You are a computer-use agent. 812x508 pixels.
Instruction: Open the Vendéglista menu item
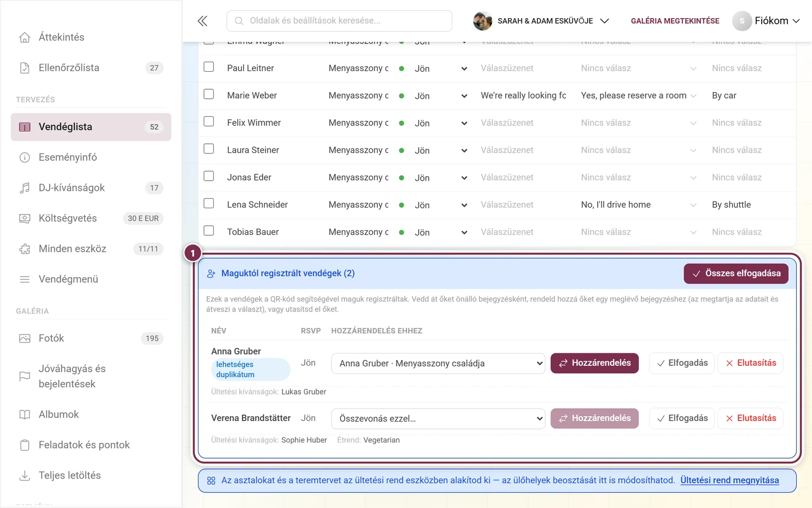pos(91,127)
